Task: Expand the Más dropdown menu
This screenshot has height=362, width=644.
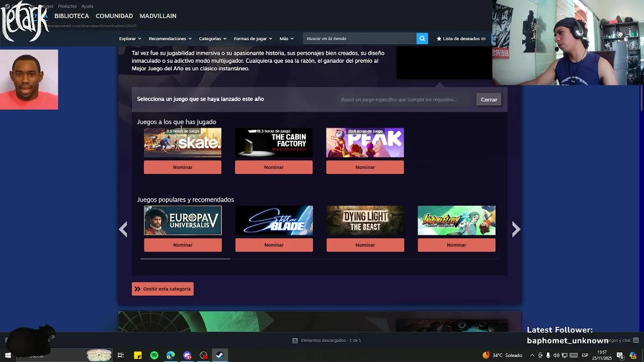Action: (286, 39)
